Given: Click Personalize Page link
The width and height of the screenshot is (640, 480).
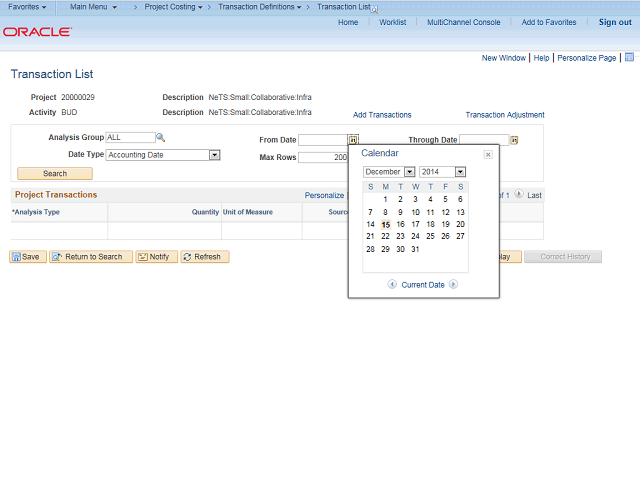Looking at the screenshot, I should pos(587,58).
